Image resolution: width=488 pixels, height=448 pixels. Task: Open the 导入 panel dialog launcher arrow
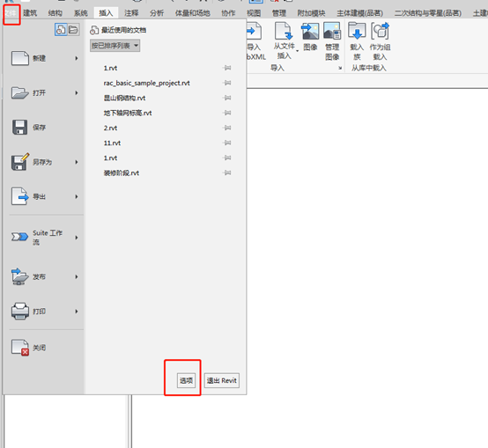pyautogui.click(x=340, y=68)
